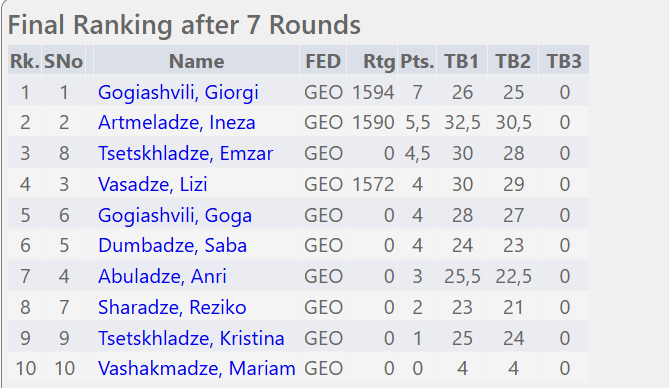Click the FED column header

pyautogui.click(x=323, y=61)
